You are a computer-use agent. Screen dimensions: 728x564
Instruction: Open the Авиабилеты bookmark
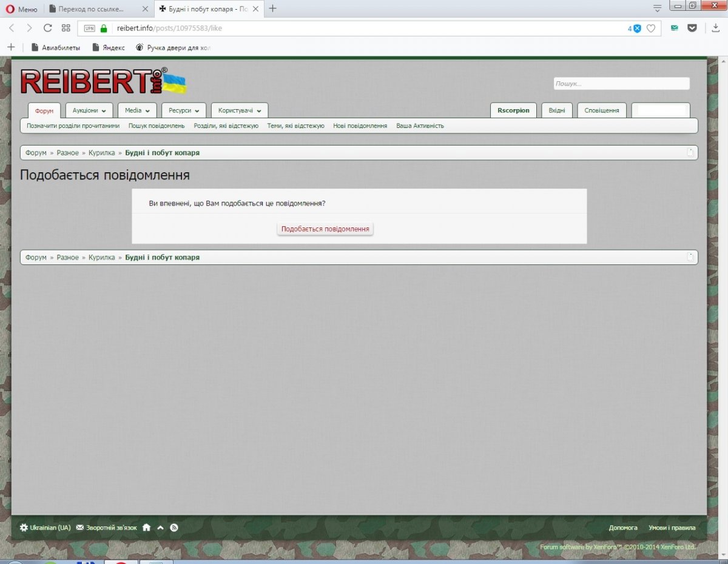click(56, 47)
